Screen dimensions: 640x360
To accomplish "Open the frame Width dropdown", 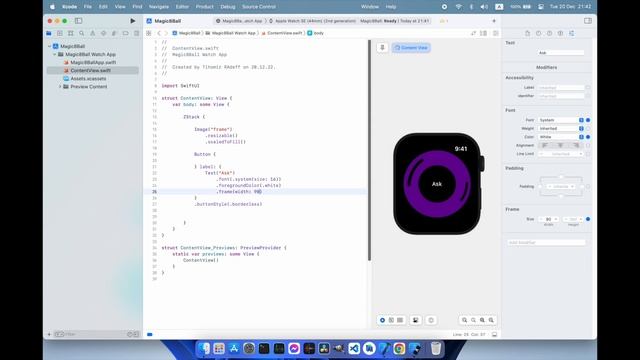I will tap(549, 219).
